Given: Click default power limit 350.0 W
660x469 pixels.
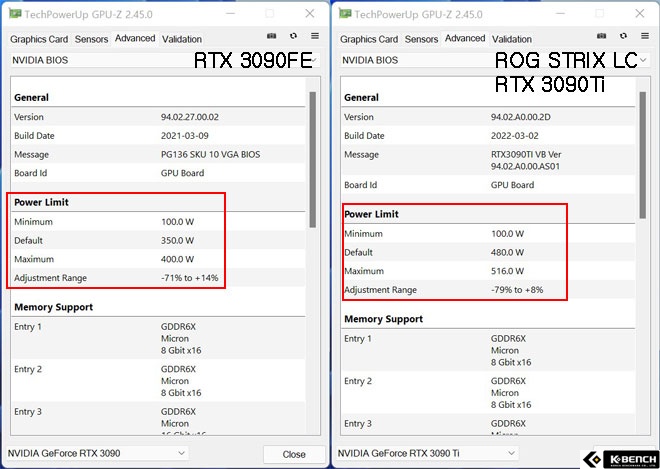Looking at the screenshot, I should click(x=177, y=240).
